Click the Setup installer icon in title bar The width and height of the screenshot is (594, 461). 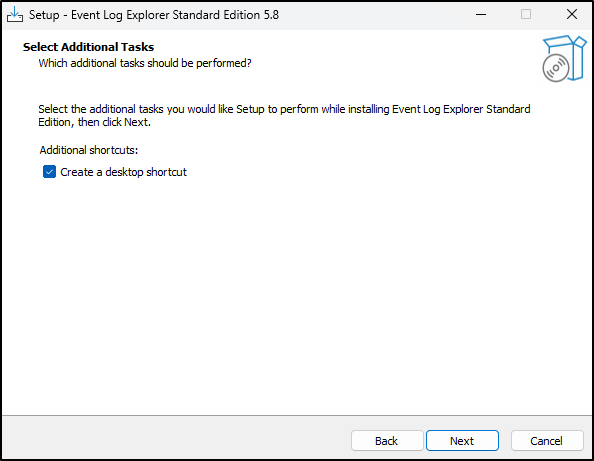coord(15,15)
